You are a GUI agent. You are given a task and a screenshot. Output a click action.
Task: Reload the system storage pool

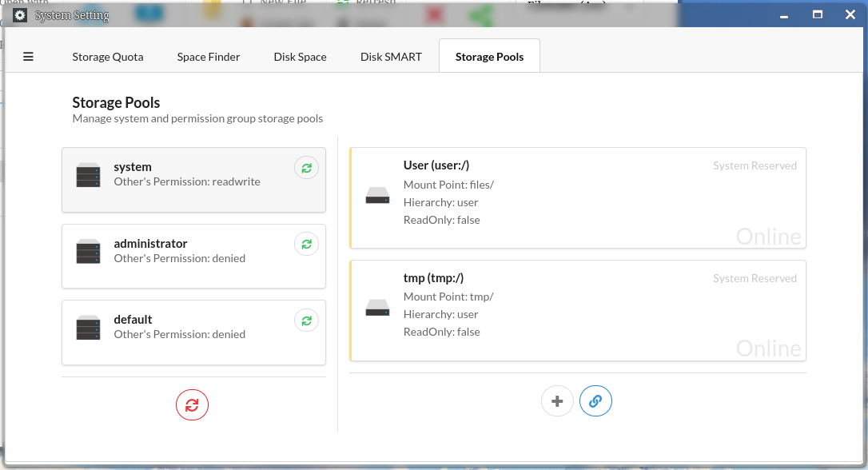(306, 168)
